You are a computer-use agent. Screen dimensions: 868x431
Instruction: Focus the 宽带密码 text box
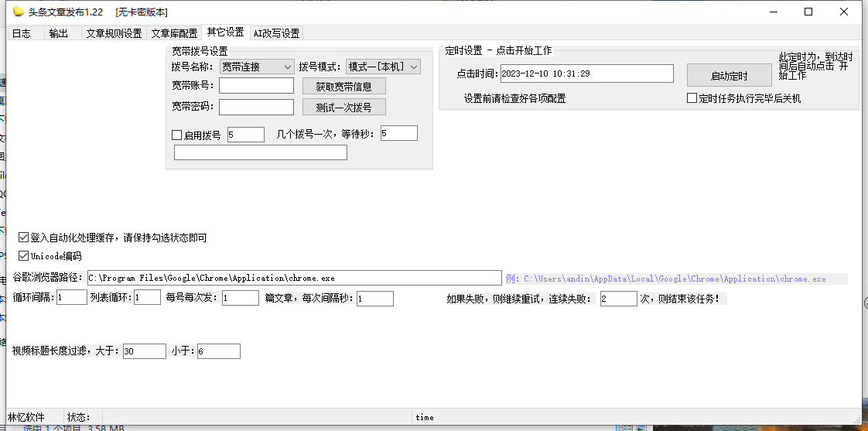point(256,107)
